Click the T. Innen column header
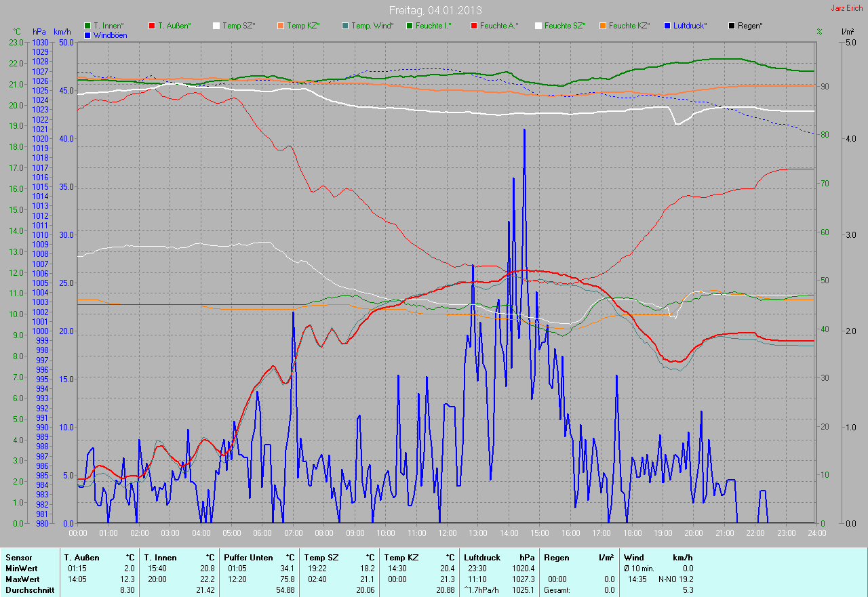Viewport: 868px width, 597px height. tap(161, 558)
